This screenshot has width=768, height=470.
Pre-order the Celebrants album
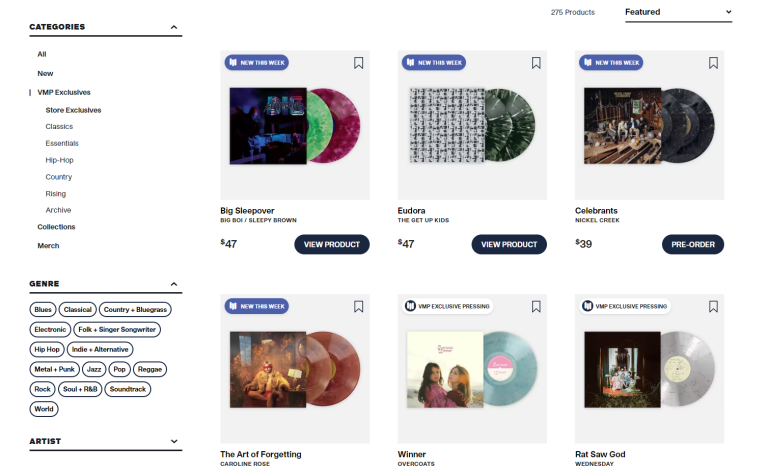pos(692,244)
